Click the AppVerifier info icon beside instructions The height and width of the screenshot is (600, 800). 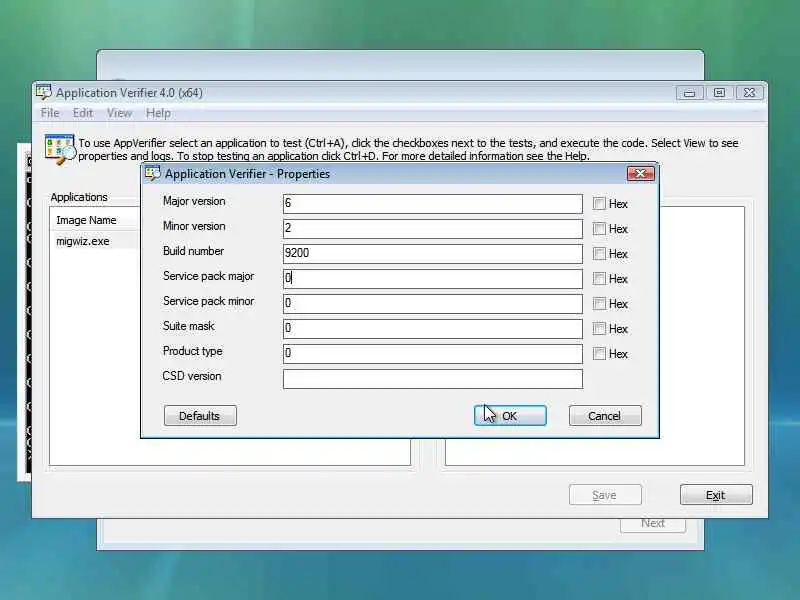[x=60, y=149]
